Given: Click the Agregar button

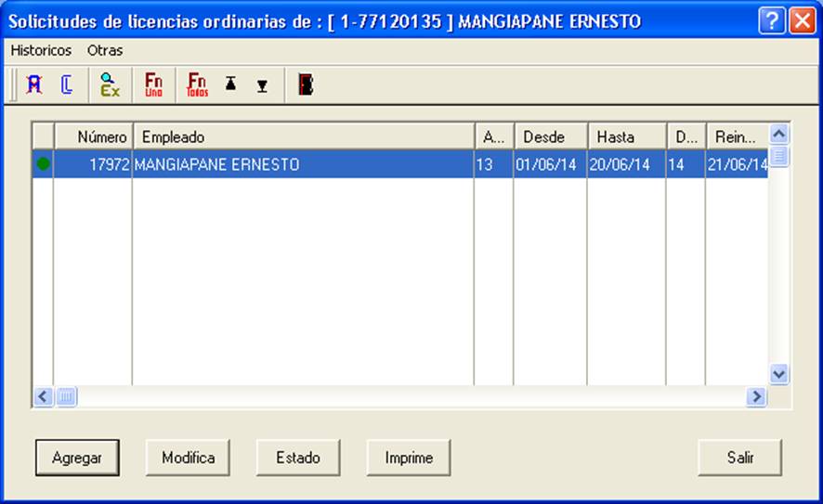Looking at the screenshot, I should (77, 458).
